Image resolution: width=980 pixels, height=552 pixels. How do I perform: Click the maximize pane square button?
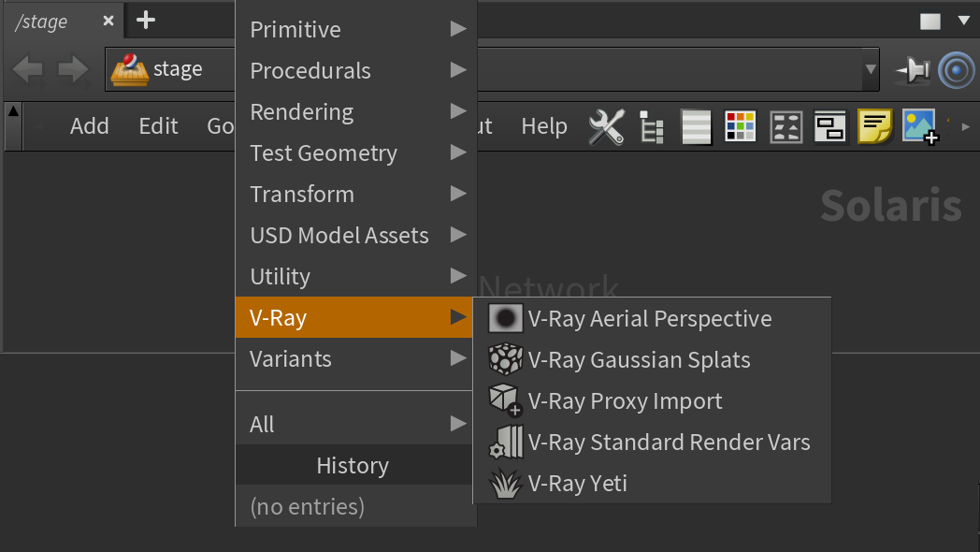[930, 22]
